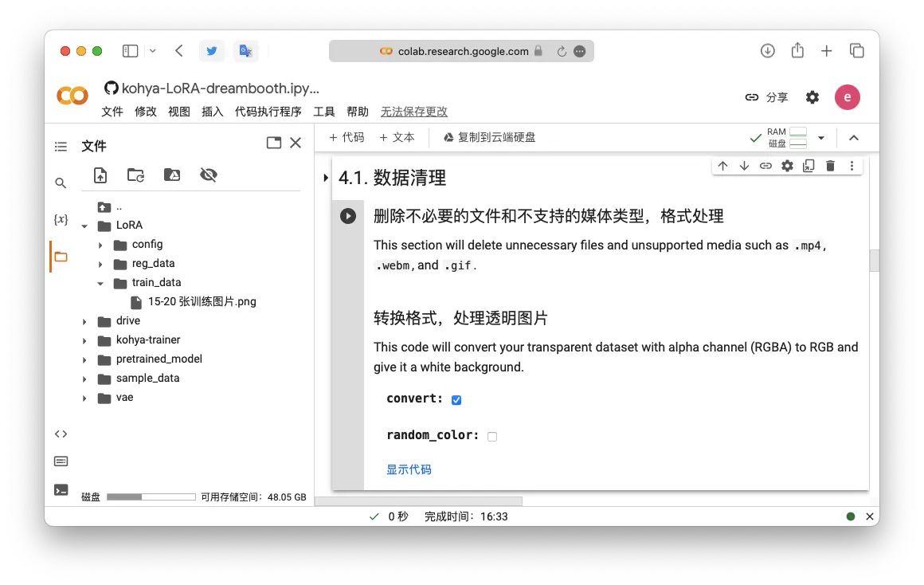Click the upload file icon in Files panel
This screenshot has width=924, height=585.
pyautogui.click(x=100, y=175)
